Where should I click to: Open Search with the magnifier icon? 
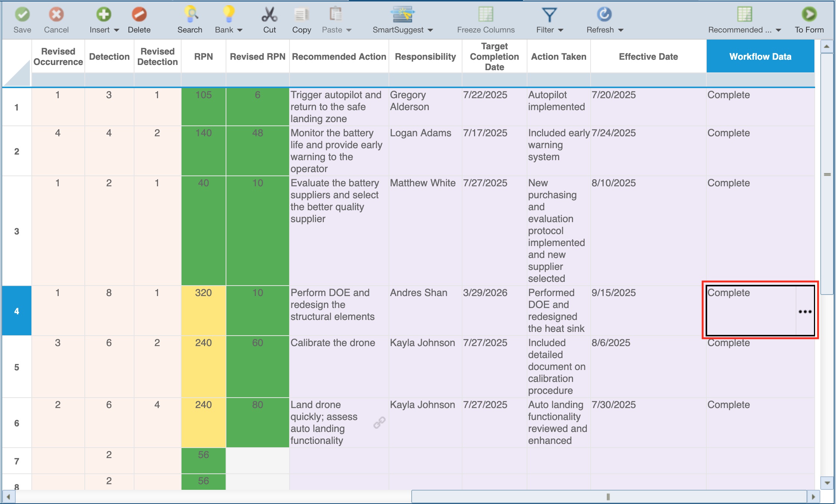(x=191, y=15)
